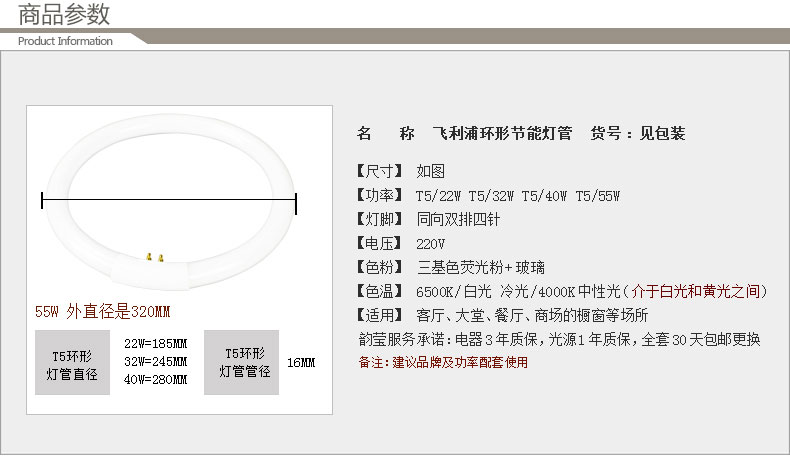Image resolution: width=790 pixels, height=462 pixels.
Task: Click the 40W=280MM size value
Action: [156, 379]
